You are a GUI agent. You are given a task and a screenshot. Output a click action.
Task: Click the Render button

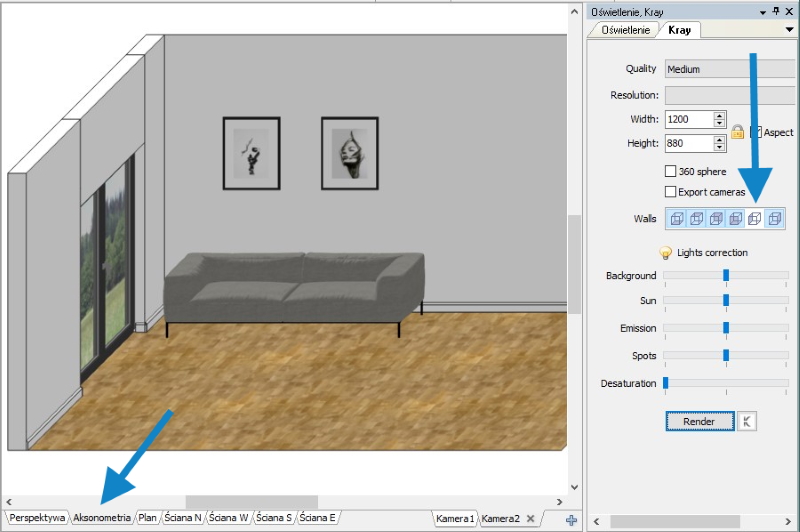pyautogui.click(x=699, y=421)
